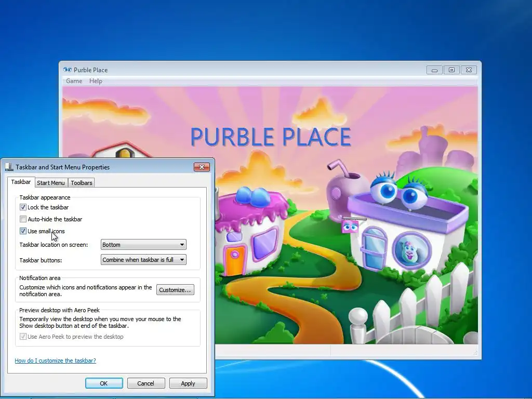Click the Cancel button
Screen dimensions: 532x399
coord(146,383)
